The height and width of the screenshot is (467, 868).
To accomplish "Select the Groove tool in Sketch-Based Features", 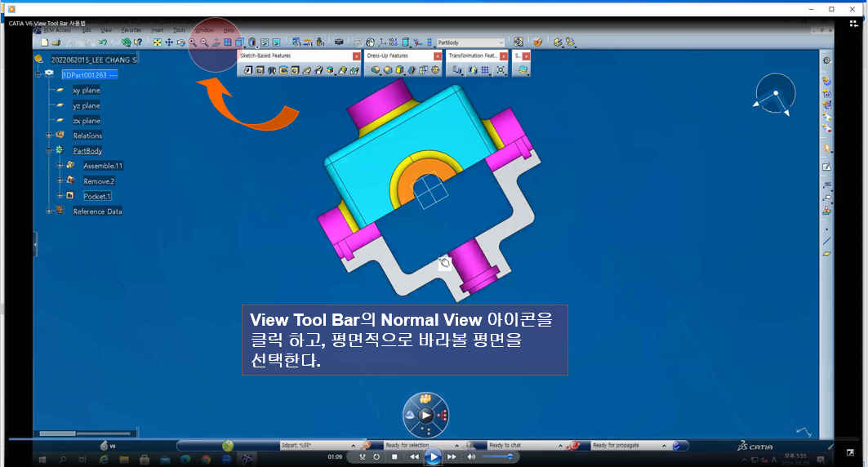I will click(283, 70).
